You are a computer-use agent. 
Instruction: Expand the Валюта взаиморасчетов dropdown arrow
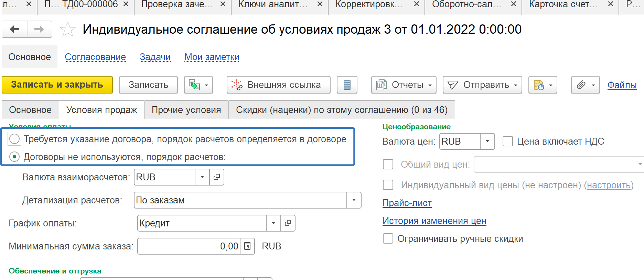coord(202,177)
